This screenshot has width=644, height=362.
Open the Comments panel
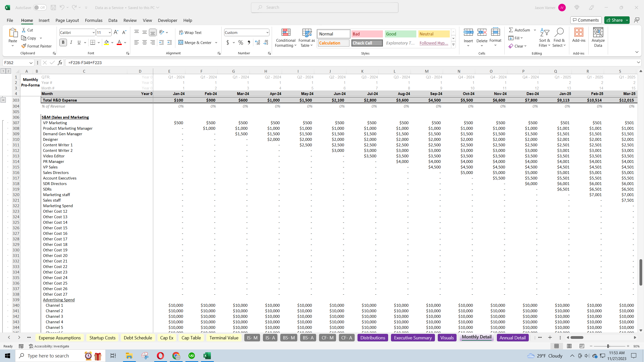point(586,20)
